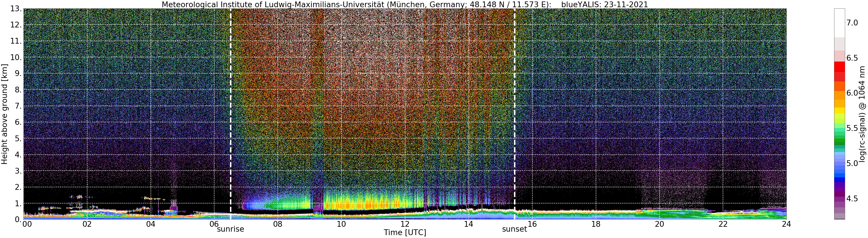Image resolution: width=868 pixels, height=238 pixels.
Task: Click the 'sunrise' label below the axis
Action: [x=231, y=229]
